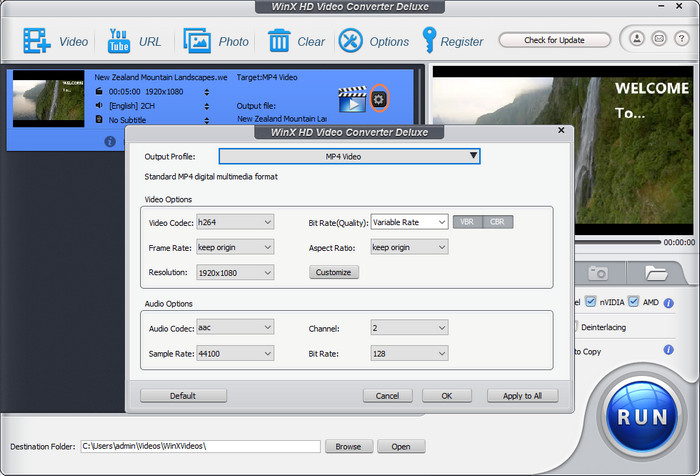Open the audio Bit Rate dropdown
This screenshot has width=700, height=476.
pyautogui.click(x=409, y=353)
